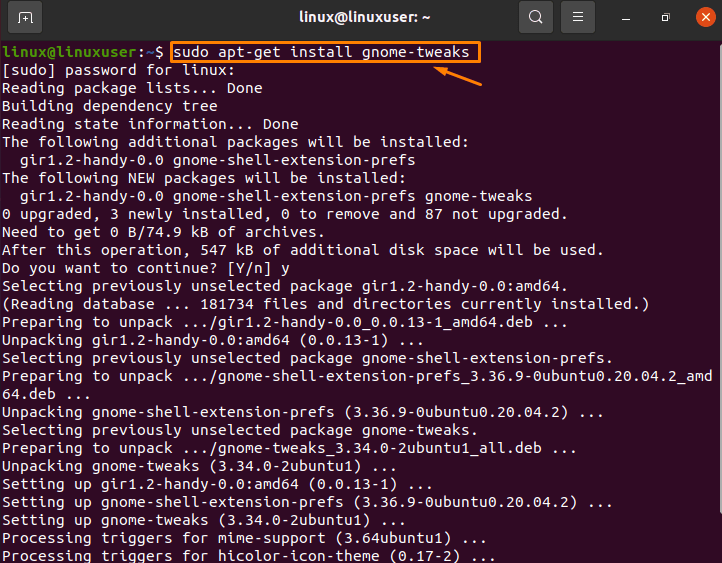This screenshot has width=722, height=563.
Task: Click 'Setting up gnome-shell-extension-prefs' line
Action: 307,502
